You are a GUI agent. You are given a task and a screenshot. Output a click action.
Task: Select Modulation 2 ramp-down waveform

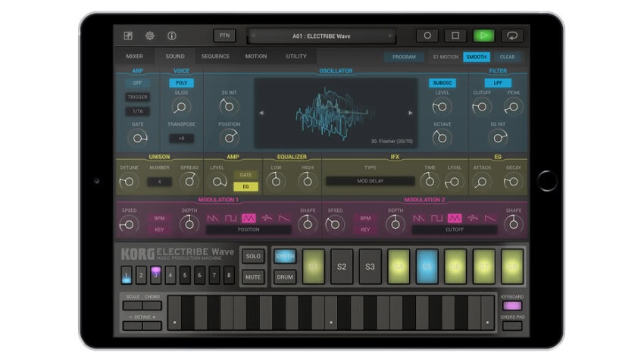click(x=490, y=218)
